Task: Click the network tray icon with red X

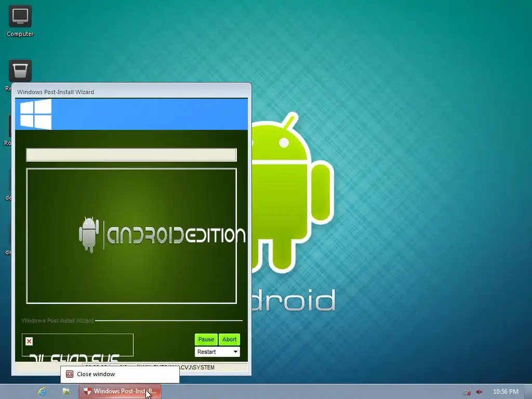Action: click(x=467, y=392)
